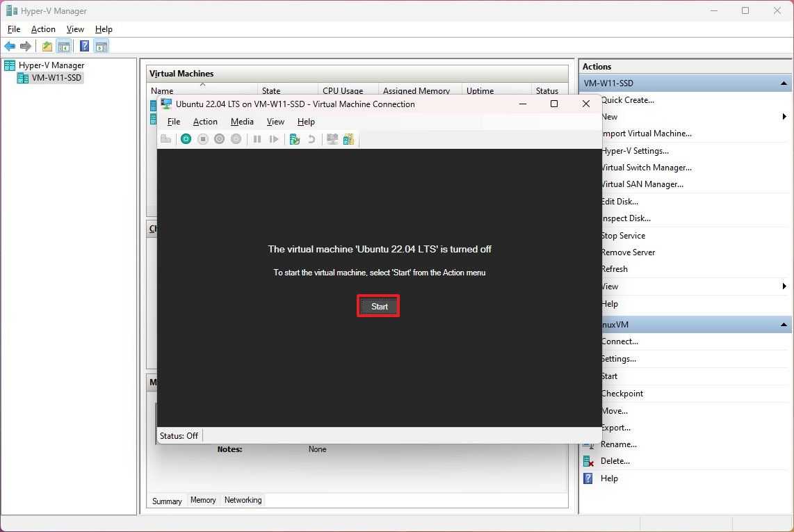This screenshot has width=794, height=532.
Task: Toggle the Show/Hide Console Tree icon
Action: coord(64,47)
